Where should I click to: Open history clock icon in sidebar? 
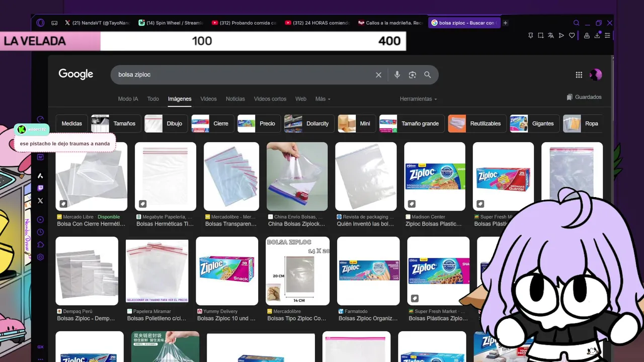coord(40,232)
